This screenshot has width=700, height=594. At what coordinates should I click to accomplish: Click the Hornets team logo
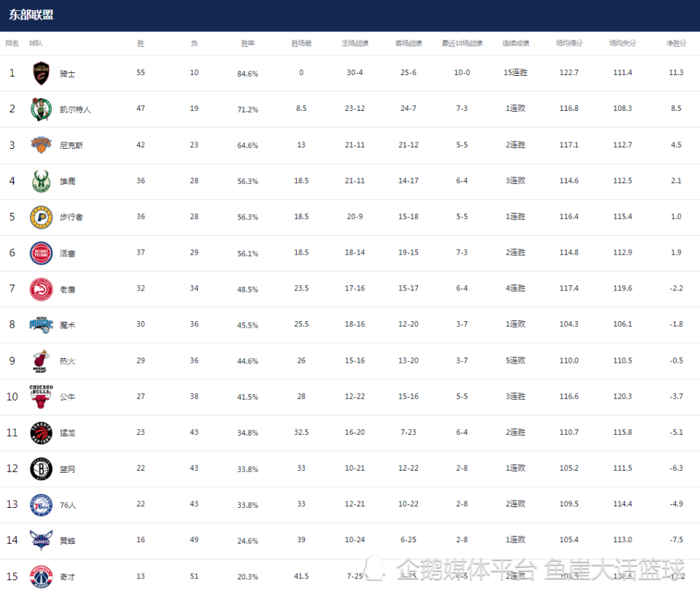click(41, 541)
